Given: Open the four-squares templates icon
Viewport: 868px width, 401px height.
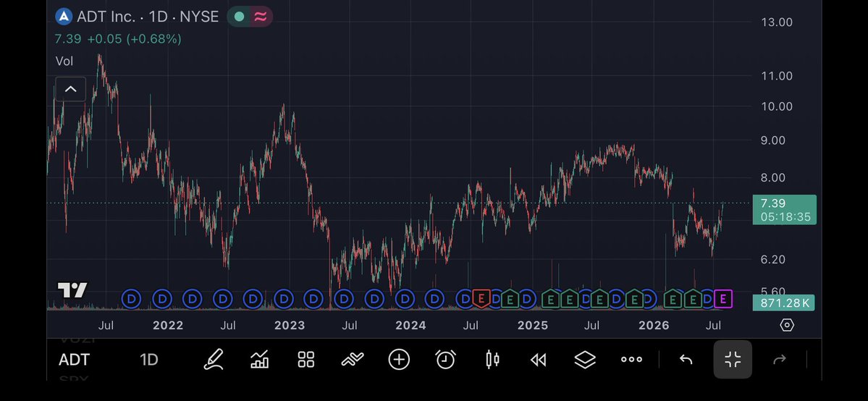Looking at the screenshot, I should tap(306, 360).
